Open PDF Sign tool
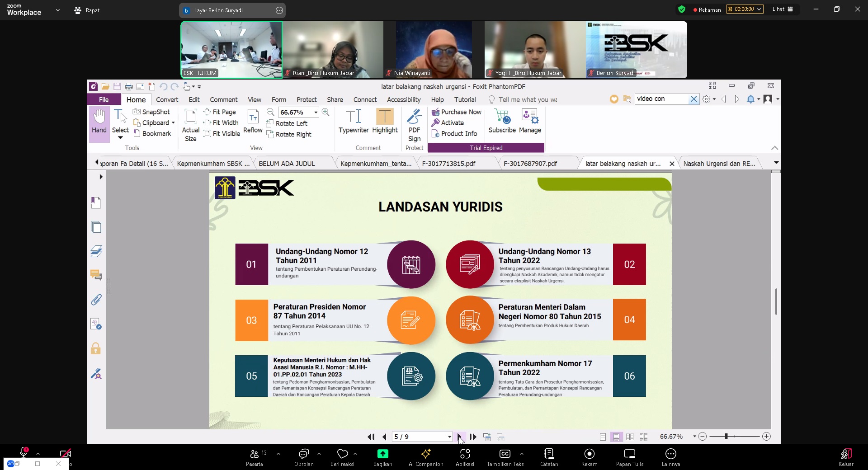This screenshot has width=868, height=470. pos(414,125)
